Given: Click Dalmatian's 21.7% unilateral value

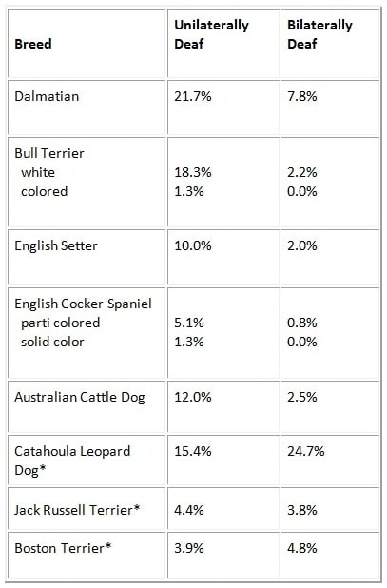Looking at the screenshot, I should (x=193, y=96).
